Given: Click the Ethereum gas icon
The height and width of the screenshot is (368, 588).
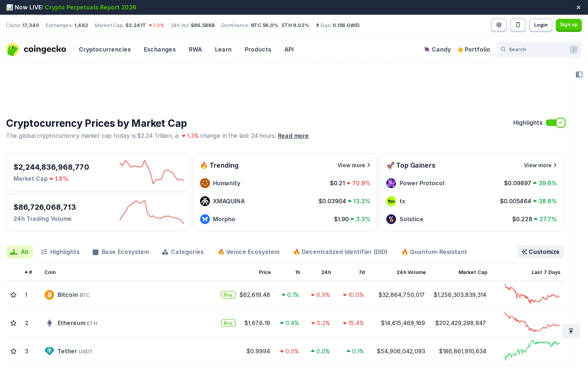Looking at the screenshot, I should (x=317, y=25).
